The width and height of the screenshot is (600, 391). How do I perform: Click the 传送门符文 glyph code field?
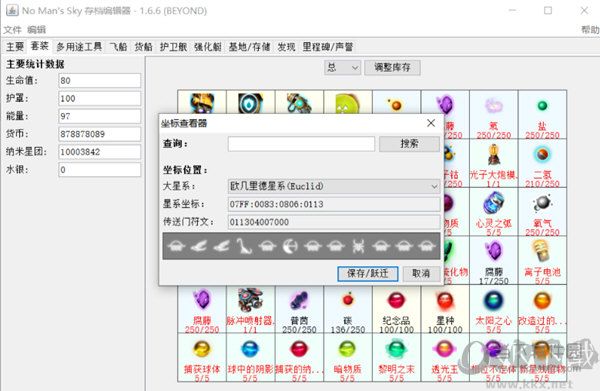(x=334, y=222)
